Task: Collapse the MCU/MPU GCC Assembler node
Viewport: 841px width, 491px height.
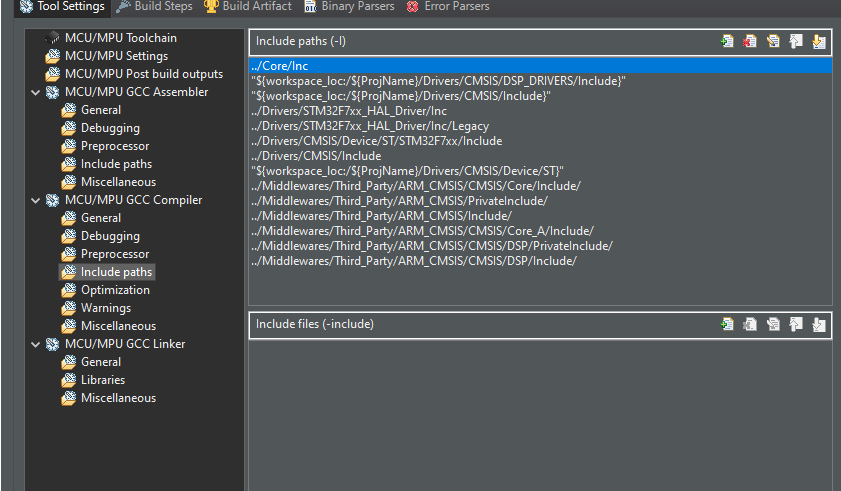Action: click(36, 92)
